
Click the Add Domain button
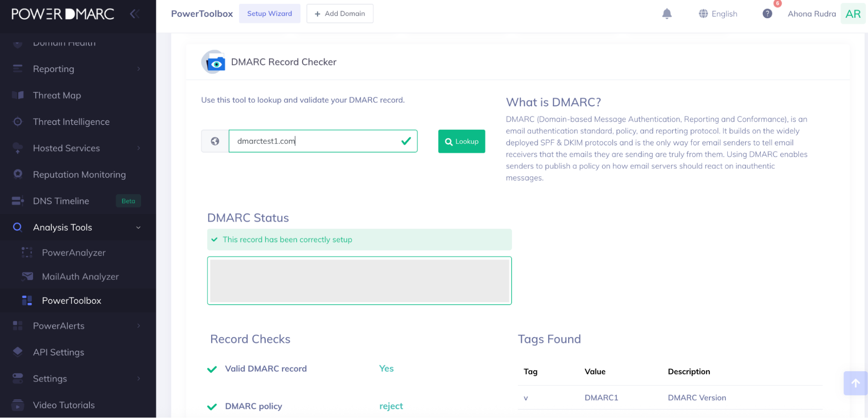(340, 13)
